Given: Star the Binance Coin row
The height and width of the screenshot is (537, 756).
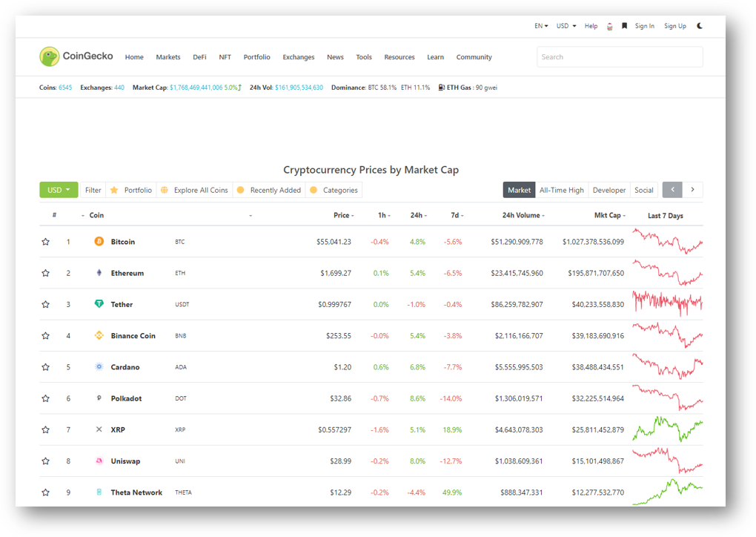Looking at the screenshot, I should click(x=45, y=336).
